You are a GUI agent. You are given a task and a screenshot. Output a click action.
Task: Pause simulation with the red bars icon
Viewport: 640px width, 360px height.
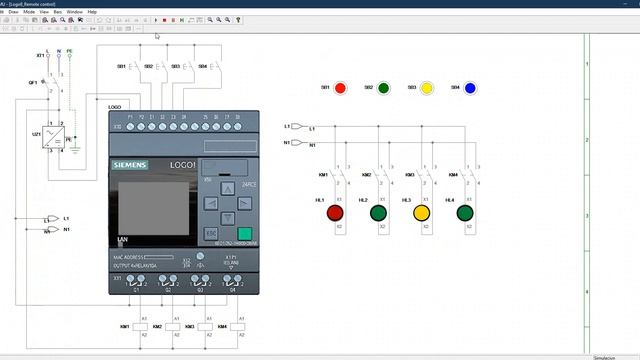[x=173, y=20]
